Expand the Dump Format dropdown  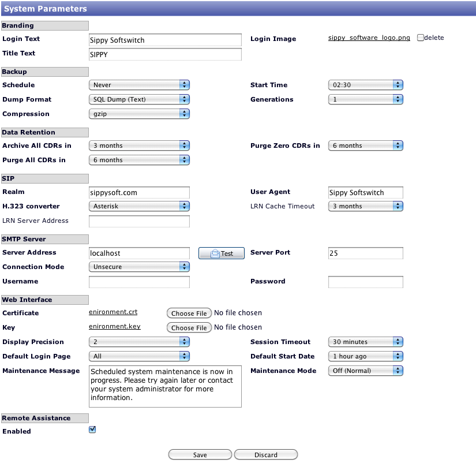point(139,99)
